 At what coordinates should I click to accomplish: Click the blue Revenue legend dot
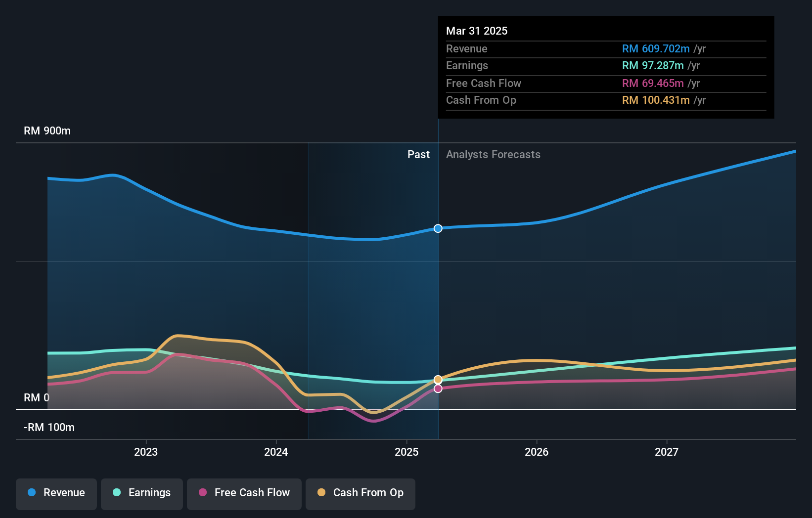(32, 492)
